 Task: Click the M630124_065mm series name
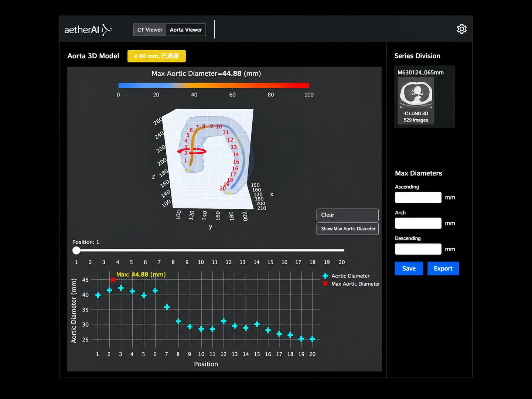pos(420,72)
